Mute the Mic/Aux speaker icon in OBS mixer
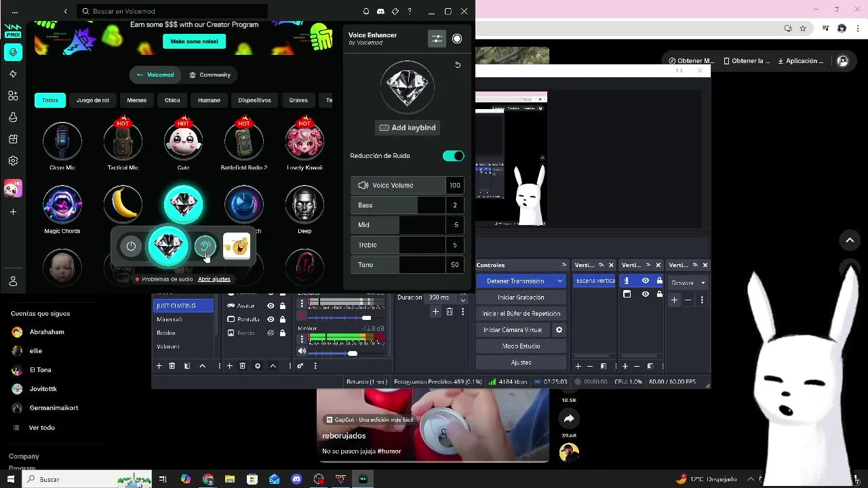Screen dimensions: 868x488 (302, 351)
